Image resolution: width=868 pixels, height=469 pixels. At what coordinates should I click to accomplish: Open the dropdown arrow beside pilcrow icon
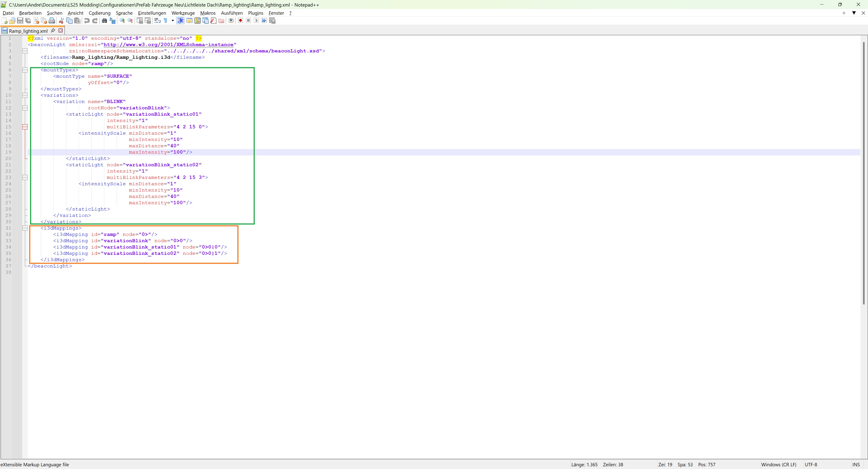[x=172, y=21]
